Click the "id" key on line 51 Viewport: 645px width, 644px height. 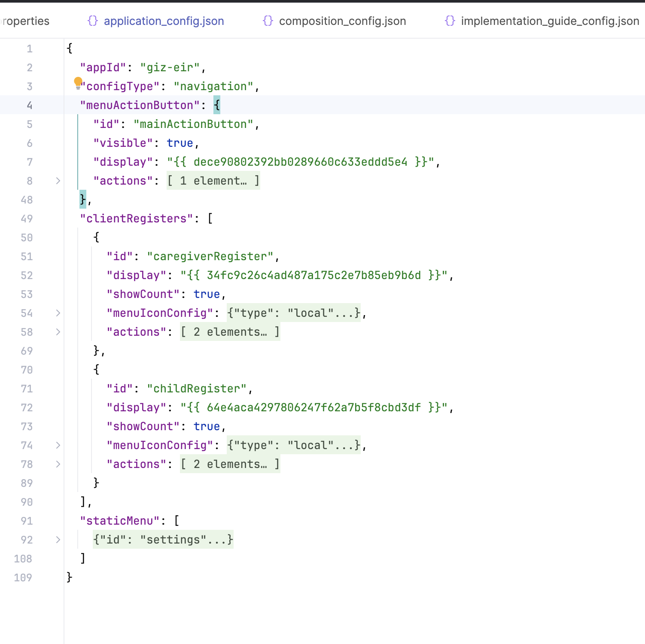click(x=120, y=256)
